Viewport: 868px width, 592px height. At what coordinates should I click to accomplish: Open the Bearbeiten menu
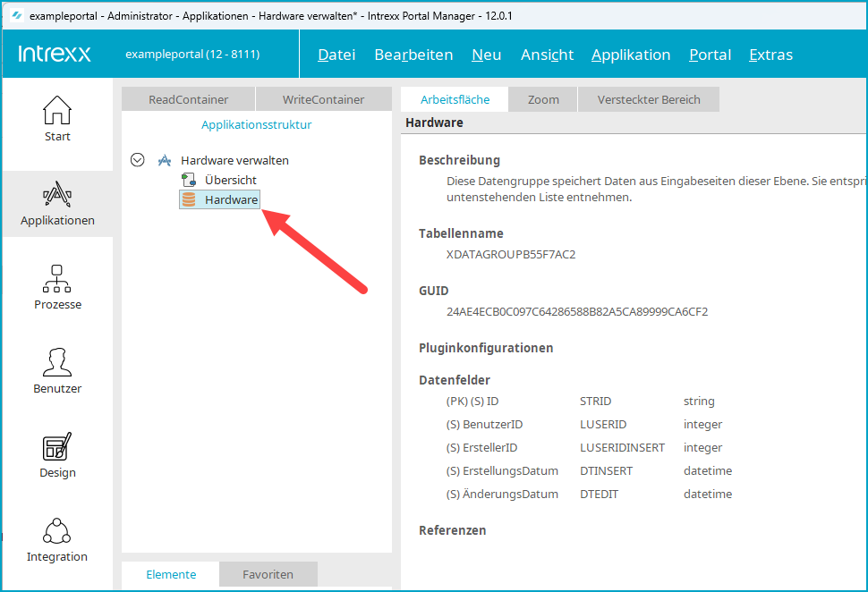[413, 55]
